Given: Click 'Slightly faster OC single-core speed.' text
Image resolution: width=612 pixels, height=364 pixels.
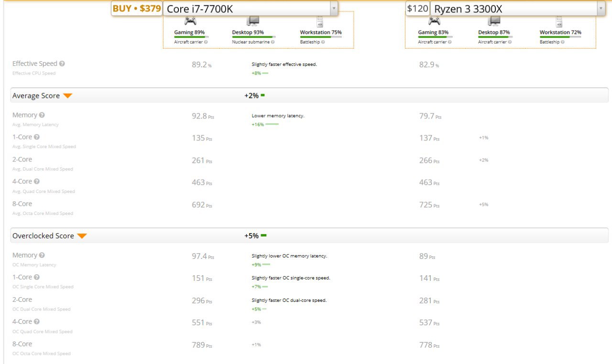Looking at the screenshot, I should pos(291,278).
